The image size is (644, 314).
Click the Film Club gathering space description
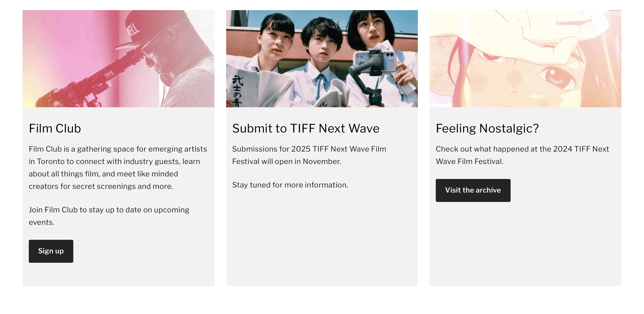click(118, 167)
